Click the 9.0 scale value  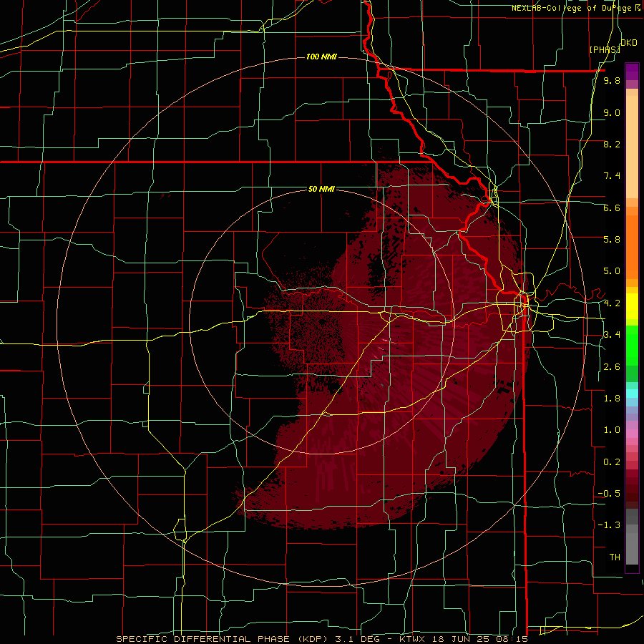coord(612,112)
